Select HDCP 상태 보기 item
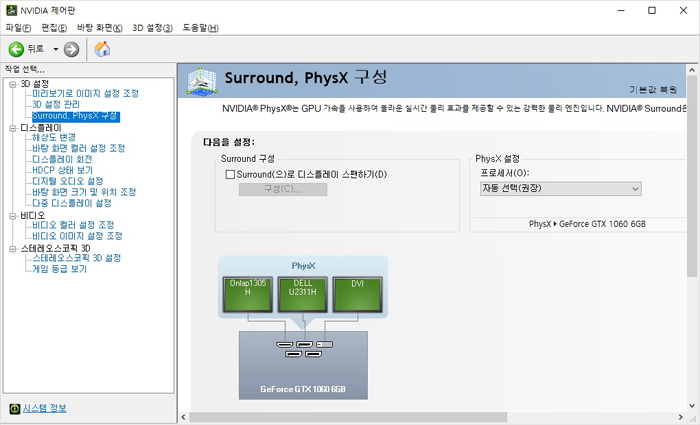 [62, 170]
